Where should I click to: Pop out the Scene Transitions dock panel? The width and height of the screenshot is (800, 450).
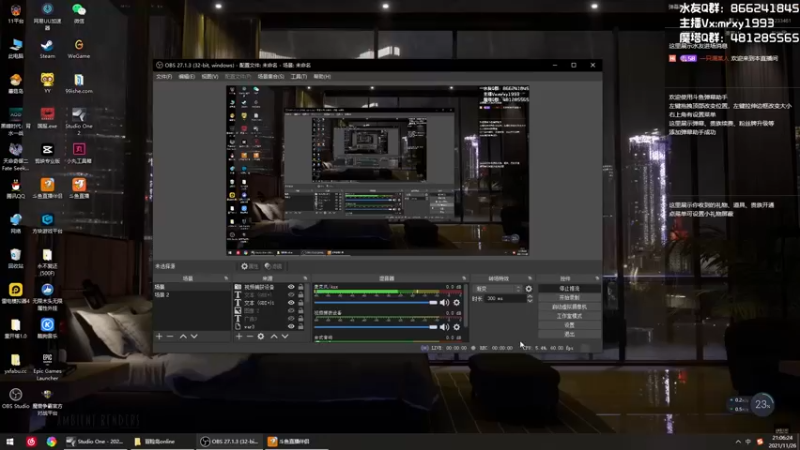(x=530, y=279)
